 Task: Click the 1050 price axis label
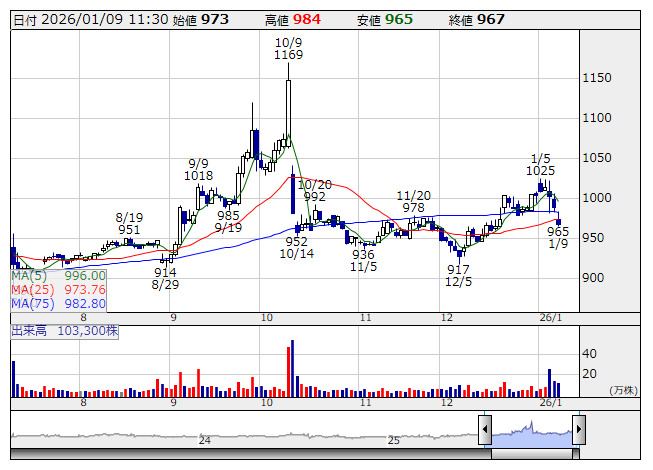pyautogui.click(x=597, y=158)
